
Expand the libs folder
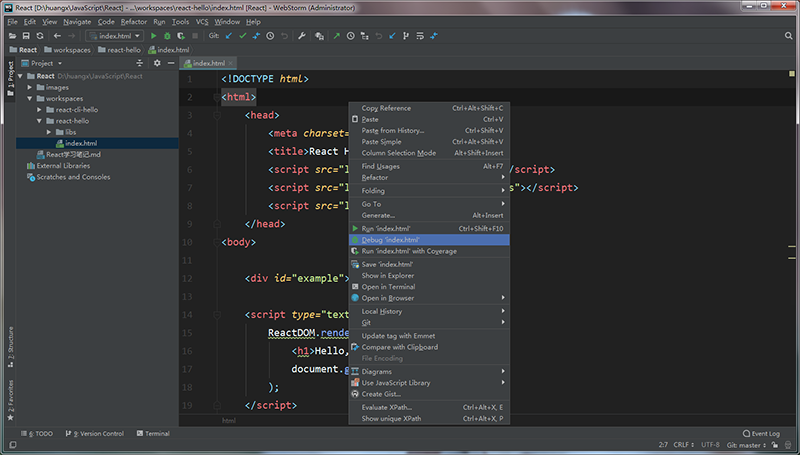click(49, 132)
